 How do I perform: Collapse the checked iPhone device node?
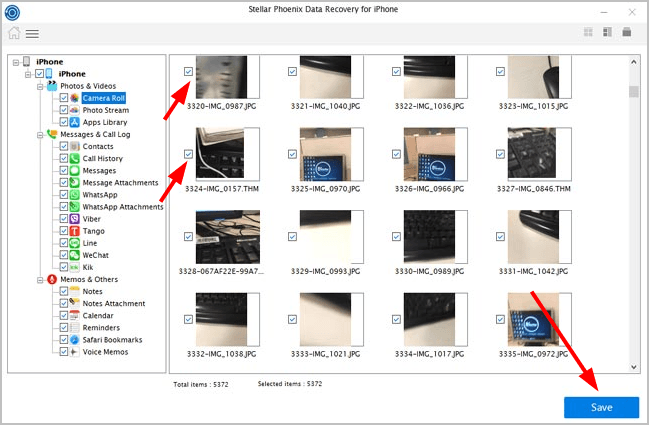(28, 74)
